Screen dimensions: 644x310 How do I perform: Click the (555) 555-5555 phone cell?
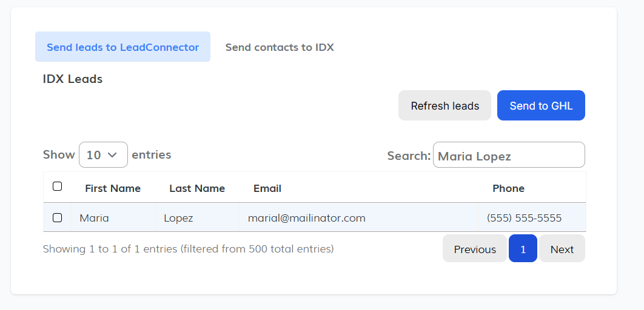pos(524,218)
